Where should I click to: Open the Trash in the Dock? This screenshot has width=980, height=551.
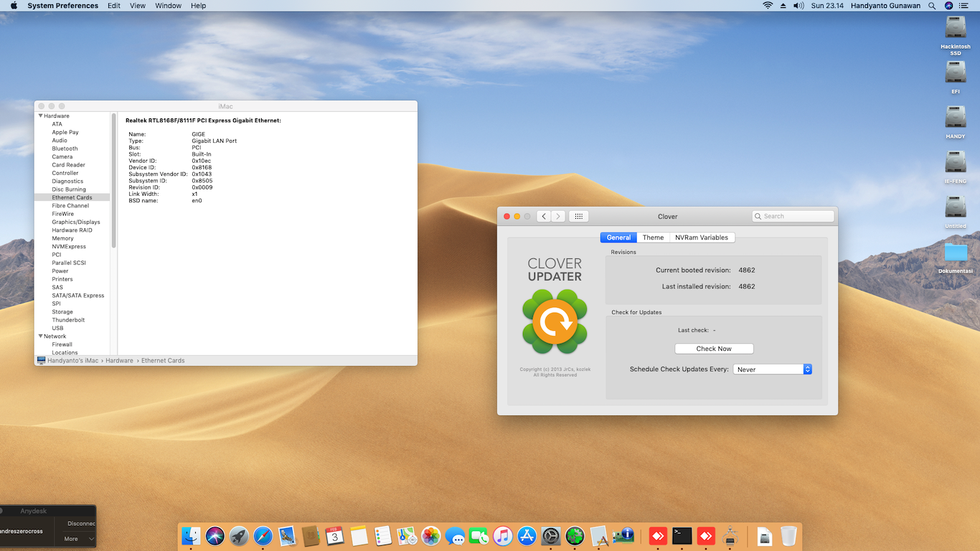click(x=788, y=536)
